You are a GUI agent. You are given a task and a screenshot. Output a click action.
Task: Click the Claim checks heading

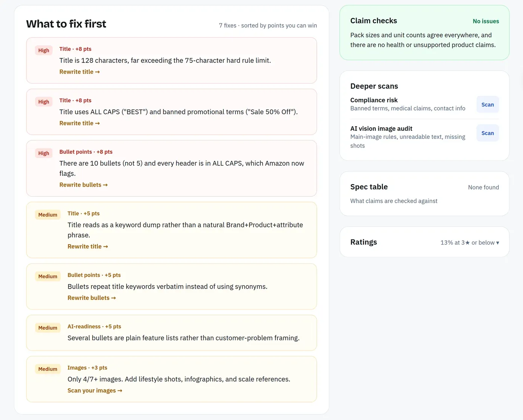click(x=374, y=21)
